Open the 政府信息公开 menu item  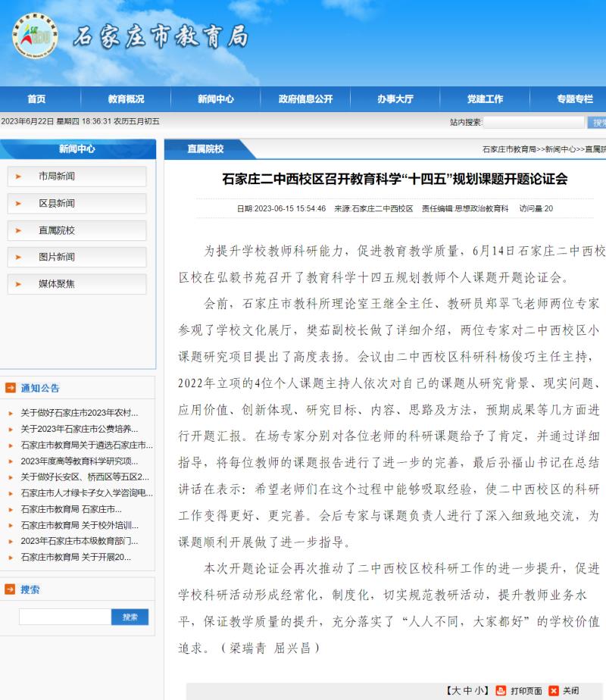point(305,99)
